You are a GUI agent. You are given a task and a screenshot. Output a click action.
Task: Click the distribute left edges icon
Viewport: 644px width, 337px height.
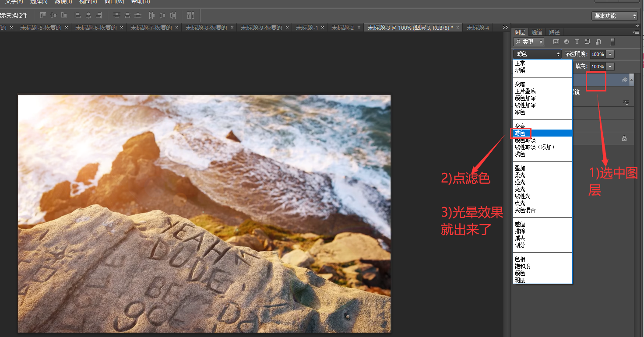(152, 15)
